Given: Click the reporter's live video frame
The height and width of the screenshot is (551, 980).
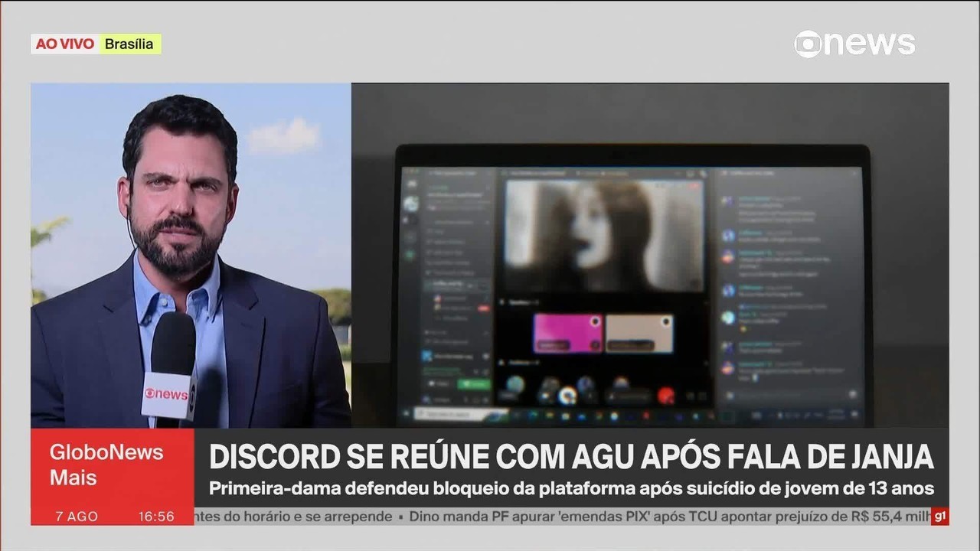Looking at the screenshot, I should pyautogui.click(x=191, y=255).
